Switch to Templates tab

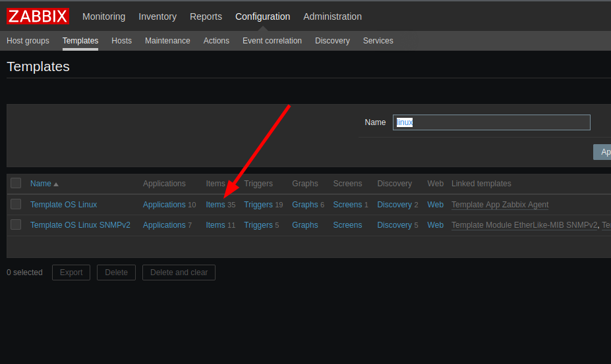point(80,41)
